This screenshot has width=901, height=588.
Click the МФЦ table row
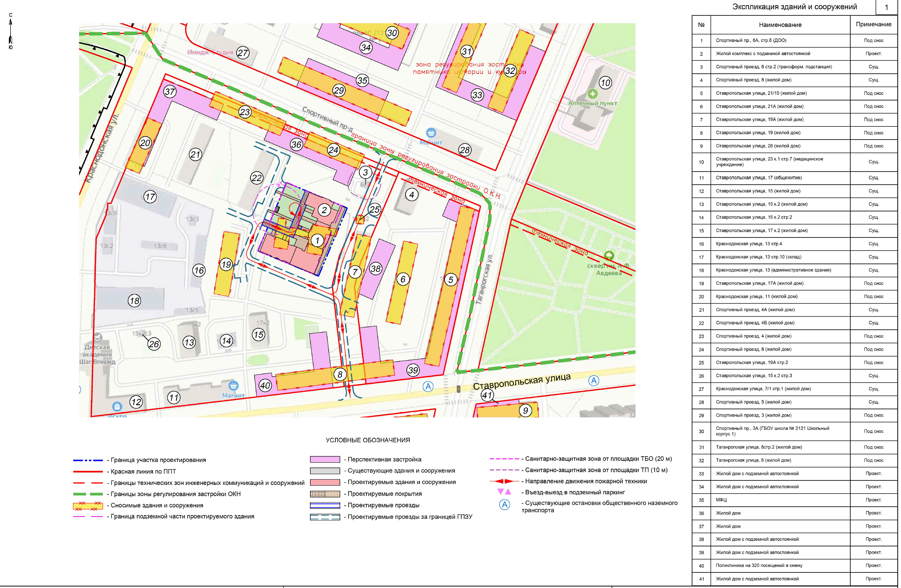pos(794,500)
